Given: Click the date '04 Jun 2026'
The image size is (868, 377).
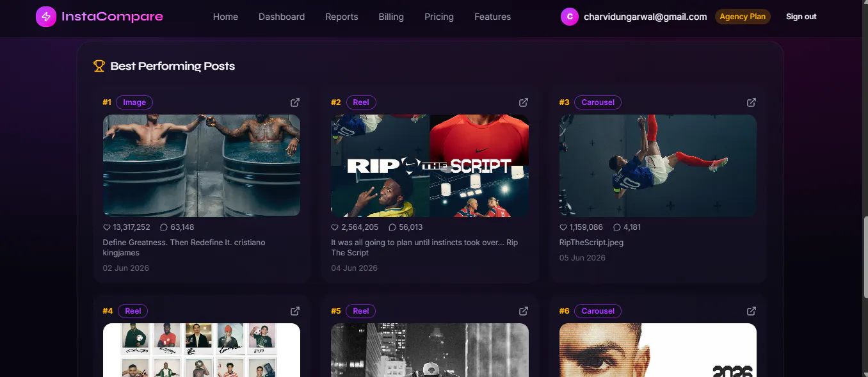Looking at the screenshot, I should (354, 268).
